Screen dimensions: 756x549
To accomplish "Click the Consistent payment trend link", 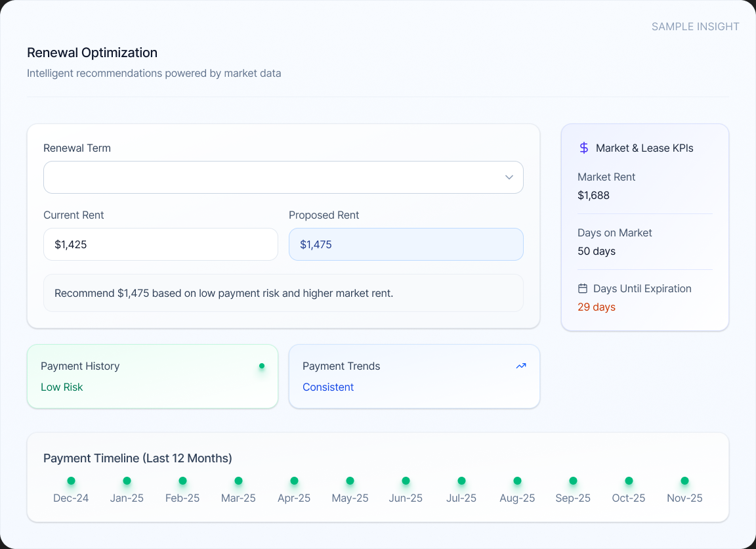I will 328,387.
